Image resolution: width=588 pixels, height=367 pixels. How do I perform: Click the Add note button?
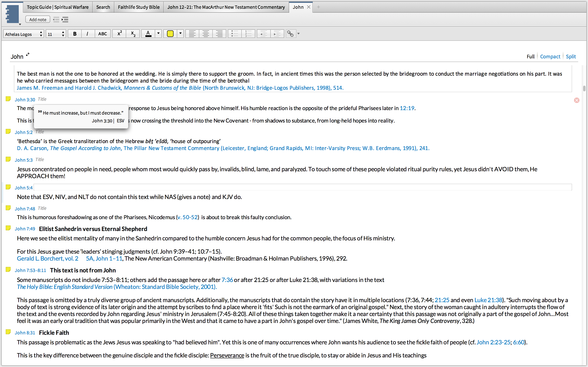point(38,19)
